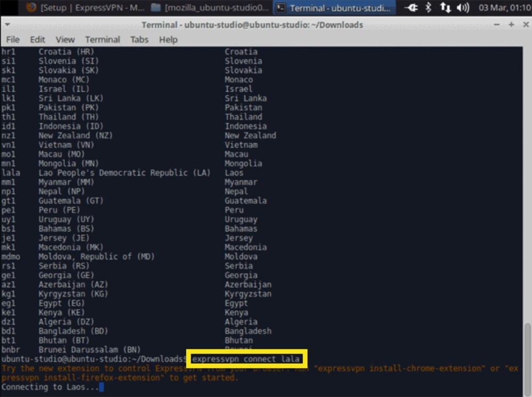Click 'Moldova, Republic of (MD)' entry
532x397 pixels.
click(96, 257)
